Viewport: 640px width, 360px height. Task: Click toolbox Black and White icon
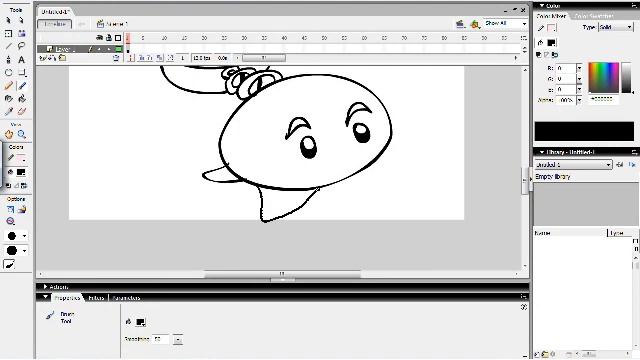pos(9,186)
